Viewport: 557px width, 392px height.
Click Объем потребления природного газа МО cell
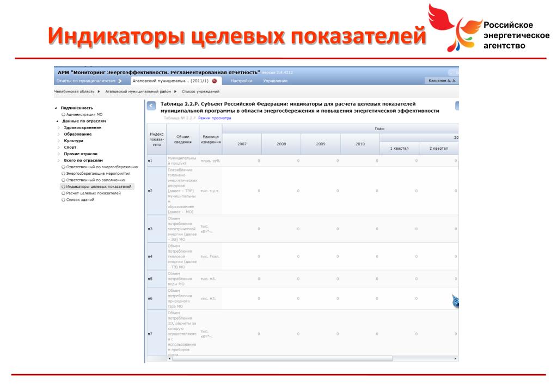(182, 298)
